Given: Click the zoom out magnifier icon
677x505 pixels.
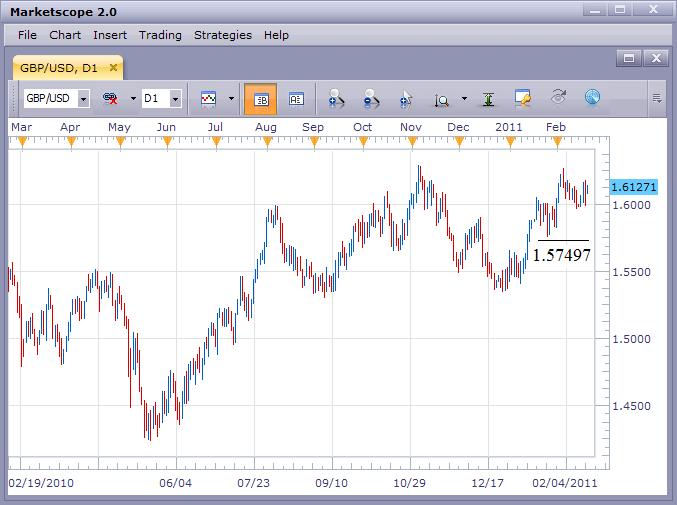Looking at the screenshot, I should pyautogui.click(x=371, y=98).
